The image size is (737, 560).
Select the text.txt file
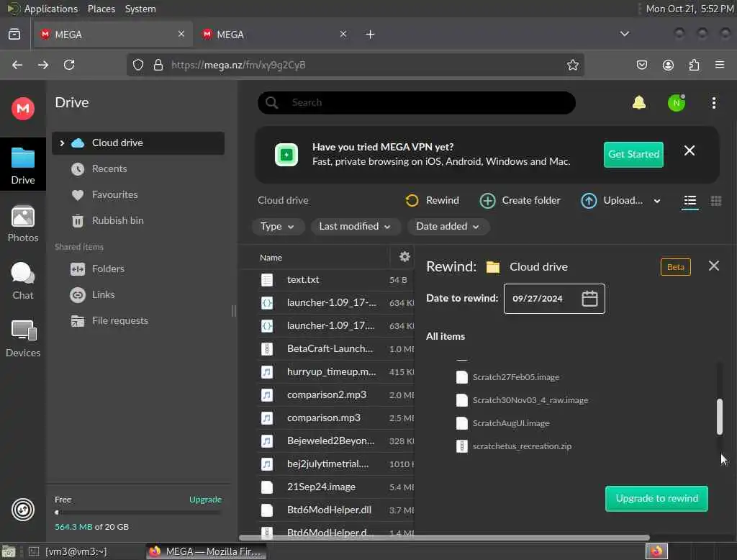coord(335,280)
